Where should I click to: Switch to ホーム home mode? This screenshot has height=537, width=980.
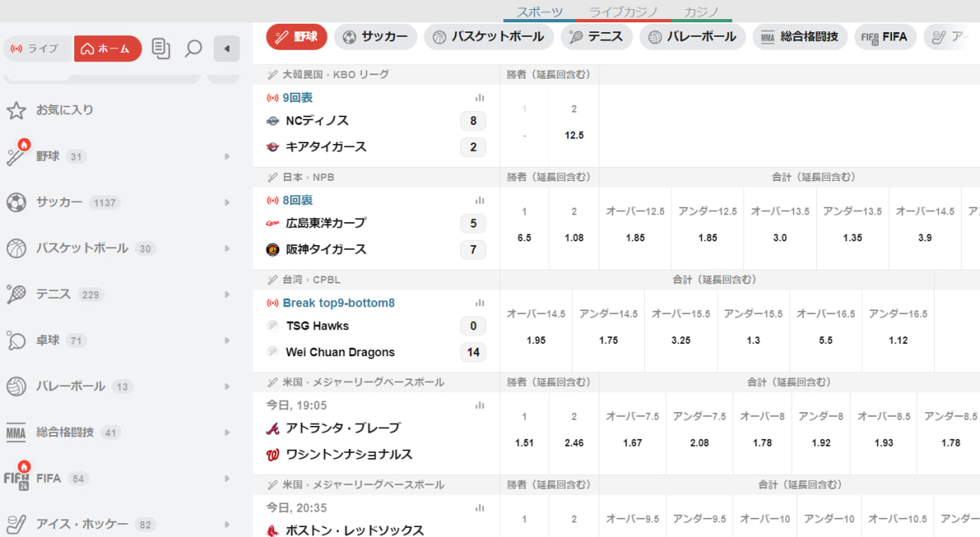point(108,48)
